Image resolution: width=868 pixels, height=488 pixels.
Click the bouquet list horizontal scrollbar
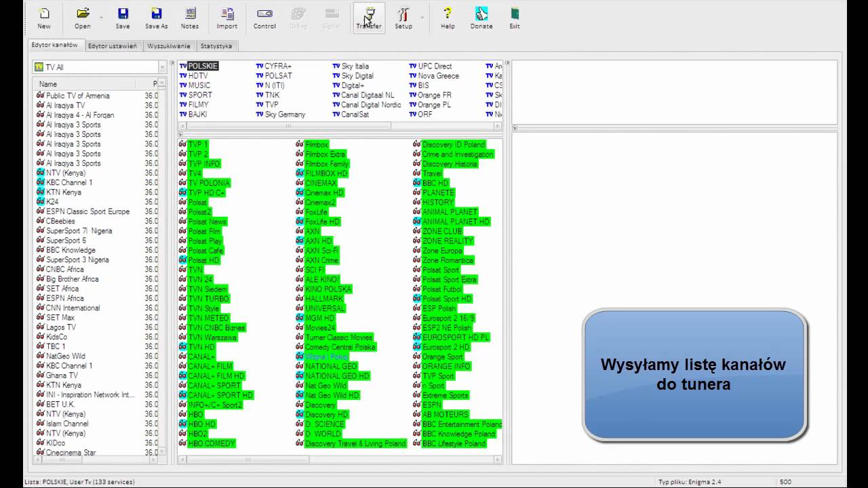click(x=339, y=126)
